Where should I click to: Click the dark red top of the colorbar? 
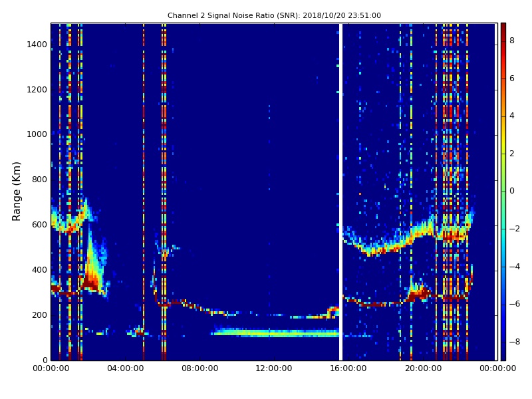click(x=503, y=29)
